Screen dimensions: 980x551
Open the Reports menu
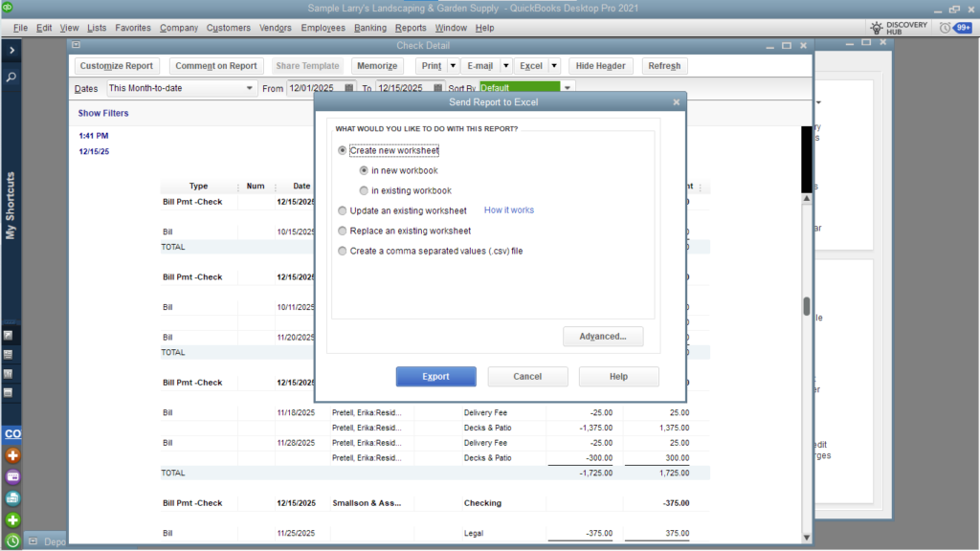[411, 28]
